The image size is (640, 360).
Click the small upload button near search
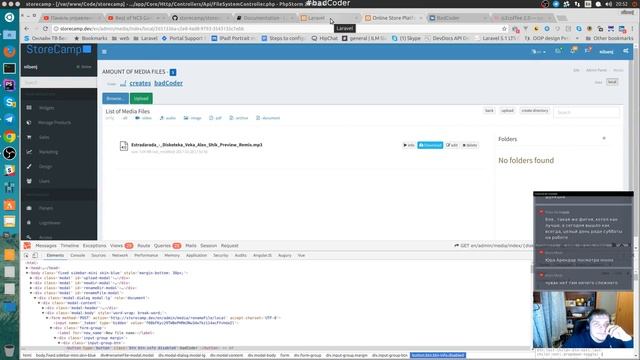click(507, 111)
